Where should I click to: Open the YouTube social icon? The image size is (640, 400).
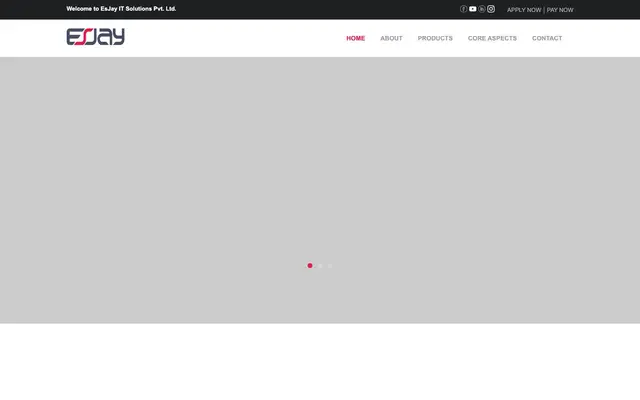point(473,9)
